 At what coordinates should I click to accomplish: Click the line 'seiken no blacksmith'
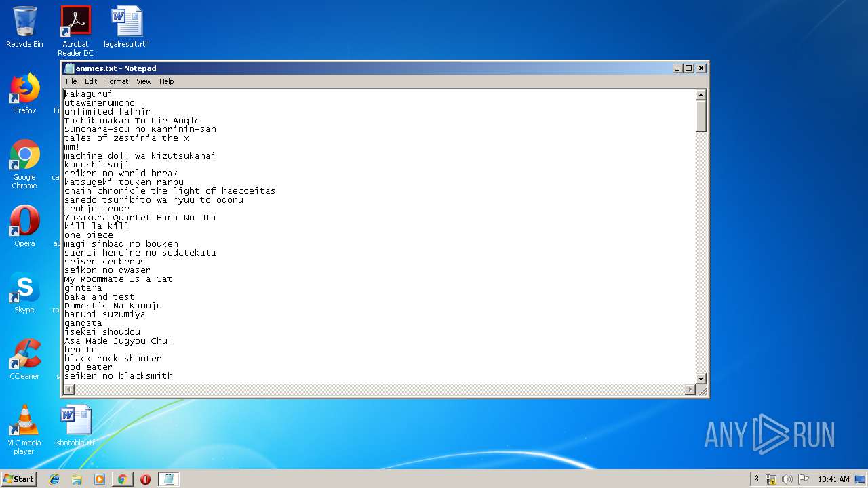tap(119, 376)
